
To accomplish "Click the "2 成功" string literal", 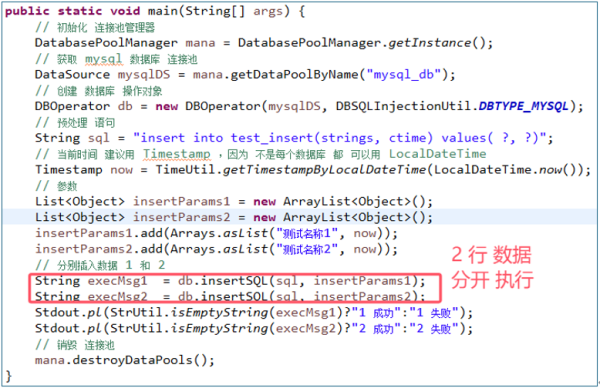I will pos(377,328).
